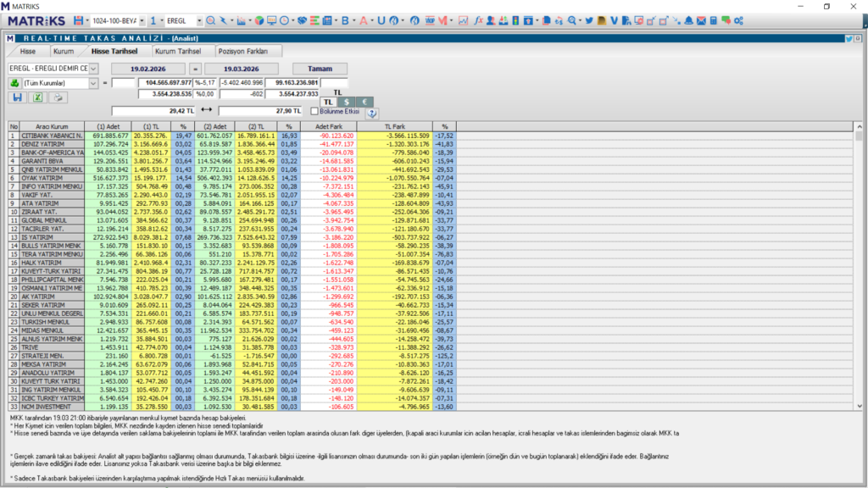This screenshot has width=868, height=488.
Task: Open the dropdown arrow beside the save icon
Action: [87, 20]
